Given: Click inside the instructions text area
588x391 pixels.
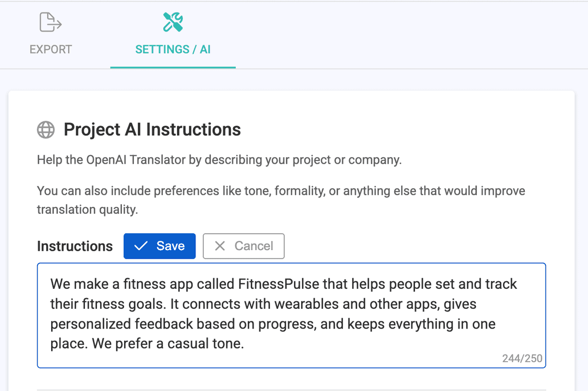Looking at the screenshot, I should 291,315.
